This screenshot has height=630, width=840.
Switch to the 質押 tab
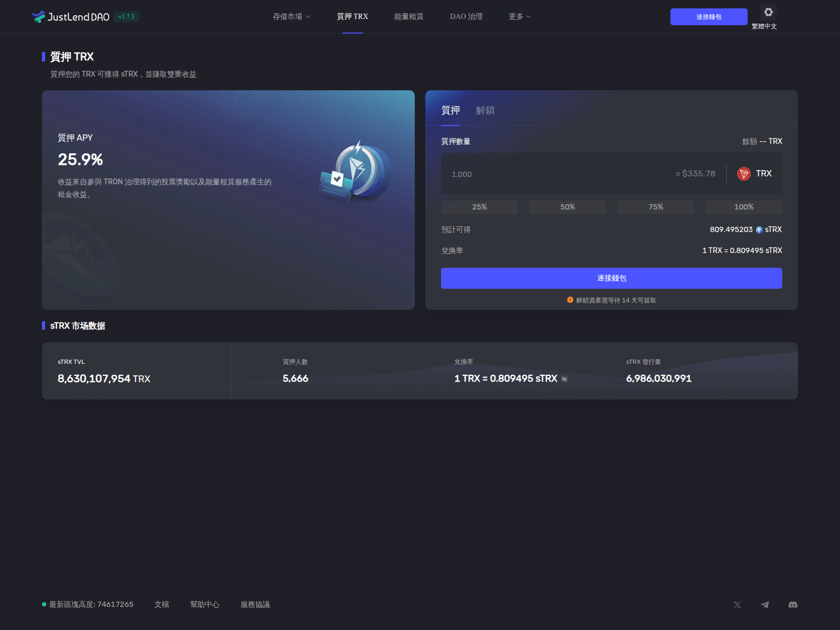(x=450, y=110)
